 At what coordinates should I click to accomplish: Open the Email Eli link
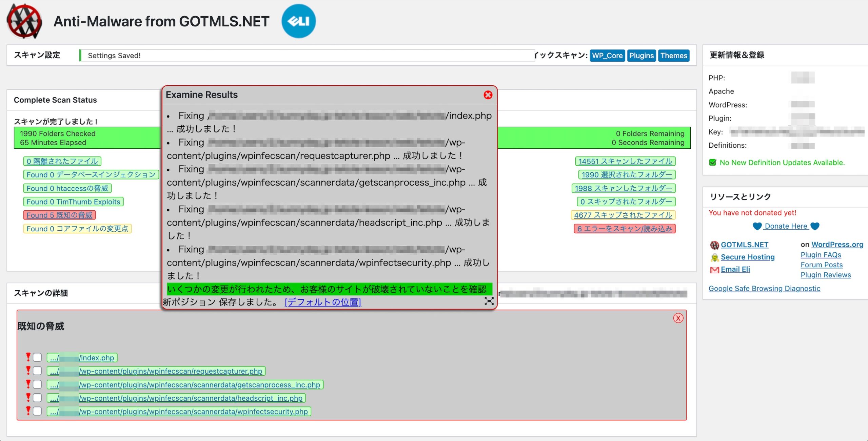click(x=735, y=269)
